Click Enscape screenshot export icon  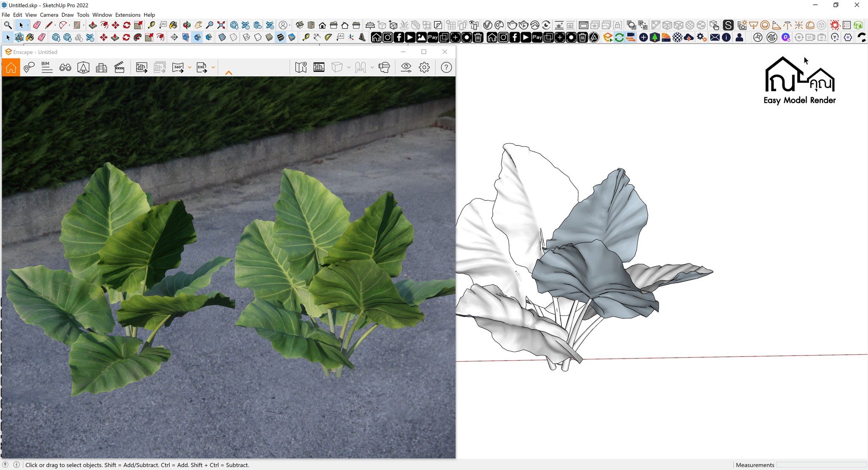142,67
